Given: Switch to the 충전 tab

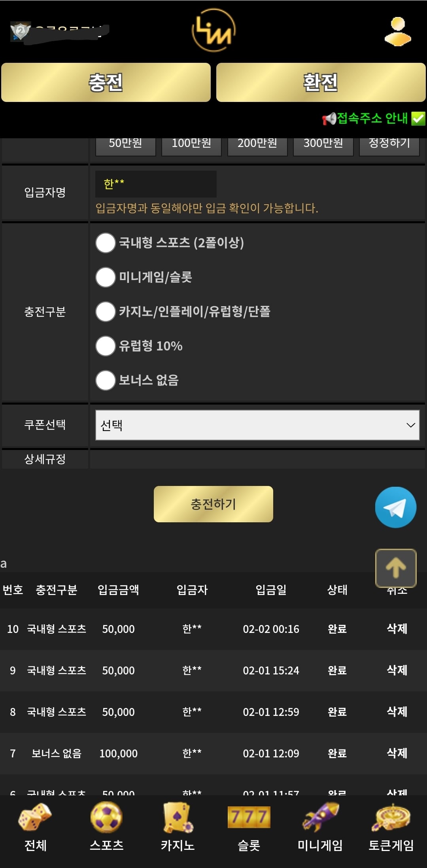Looking at the screenshot, I should [106, 83].
